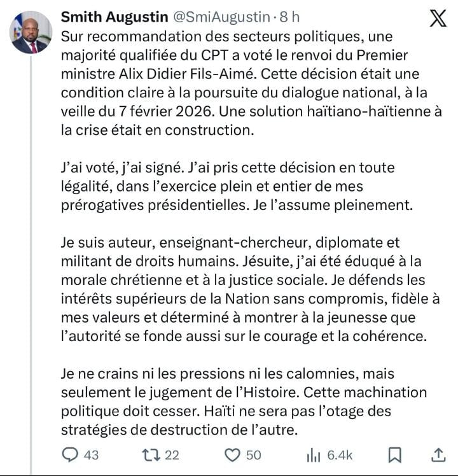The width and height of the screenshot is (458, 476).
Task: Click the 6.4k views count
Action: tap(340, 455)
